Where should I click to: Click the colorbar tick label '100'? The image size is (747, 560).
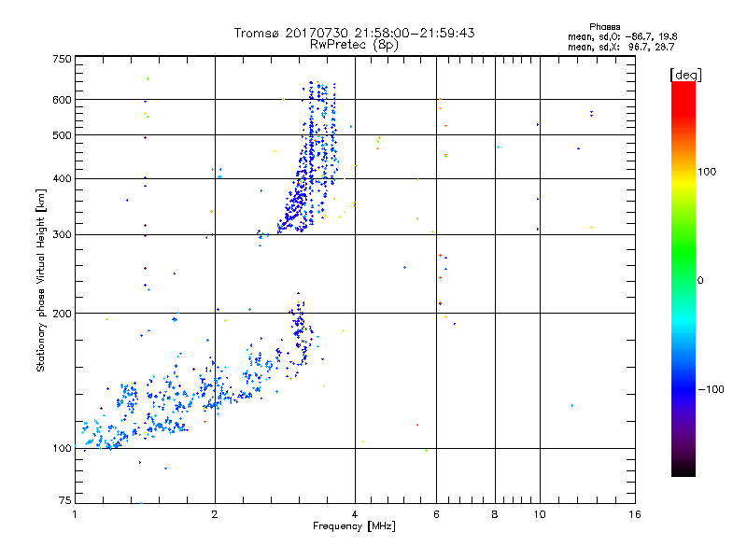tap(707, 172)
